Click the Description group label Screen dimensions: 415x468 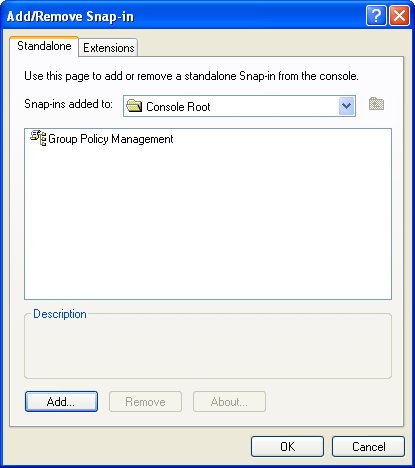pos(60,314)
